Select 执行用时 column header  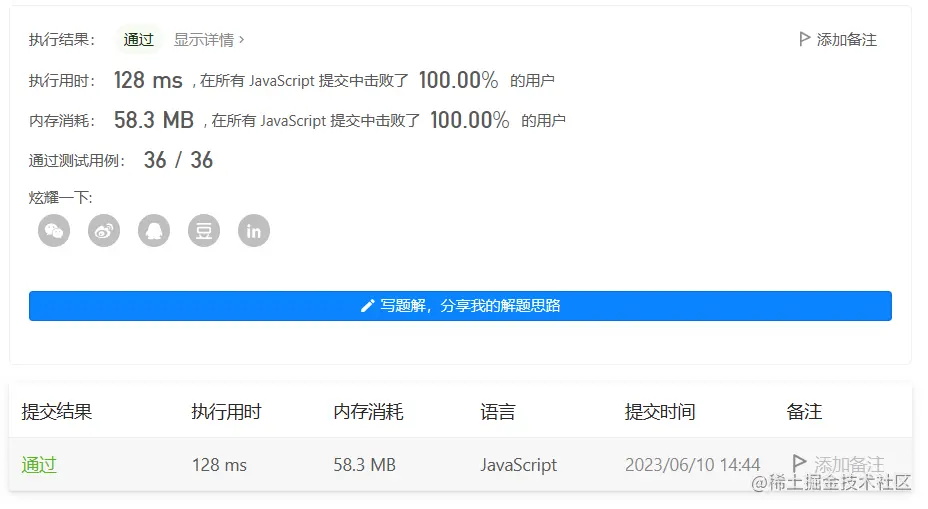[226, 411]
